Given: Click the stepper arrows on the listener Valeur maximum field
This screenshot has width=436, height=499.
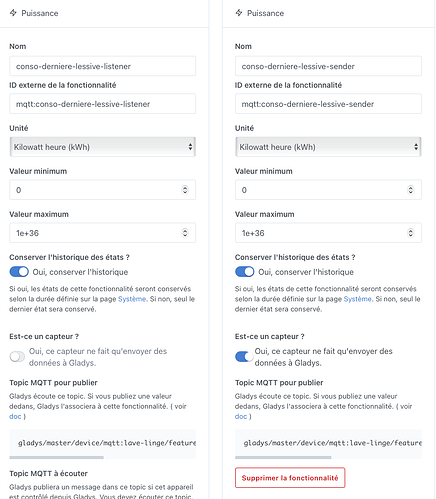Looking at the screenshot, I should point(185,233).
